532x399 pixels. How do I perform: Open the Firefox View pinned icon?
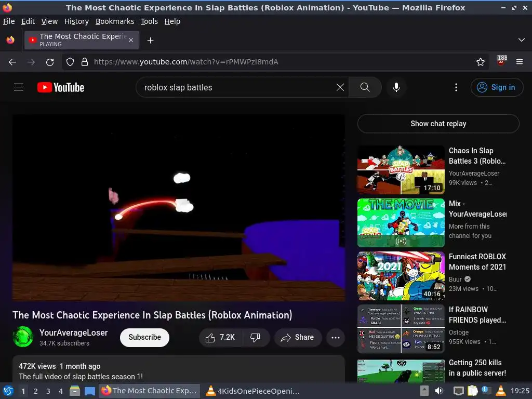[10, 40]
